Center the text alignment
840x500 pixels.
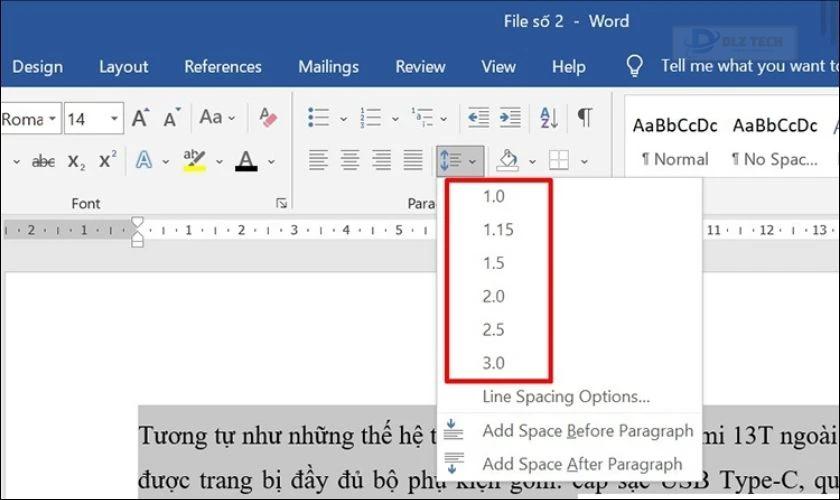350,160
